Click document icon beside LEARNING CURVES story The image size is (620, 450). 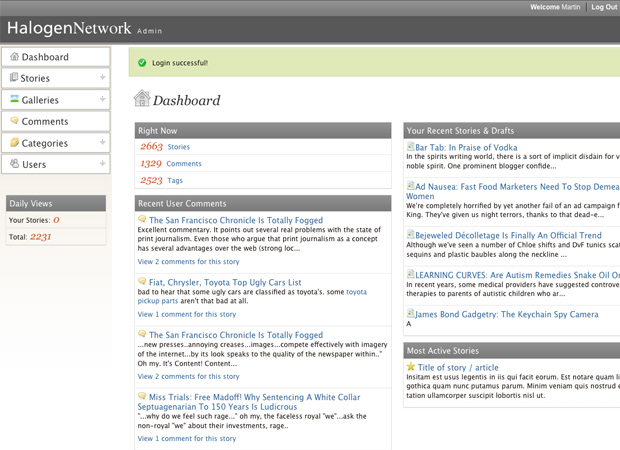click(x=410, y=274)
